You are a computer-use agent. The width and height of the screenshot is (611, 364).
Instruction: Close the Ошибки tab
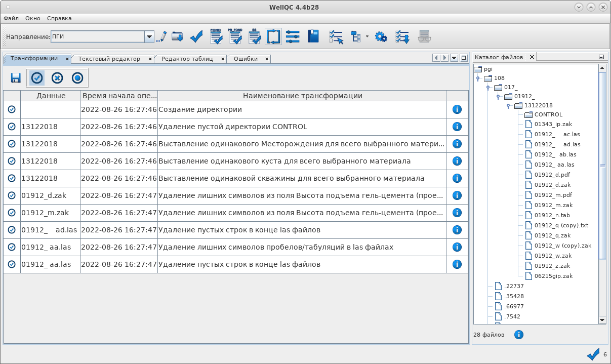(266, 59)
